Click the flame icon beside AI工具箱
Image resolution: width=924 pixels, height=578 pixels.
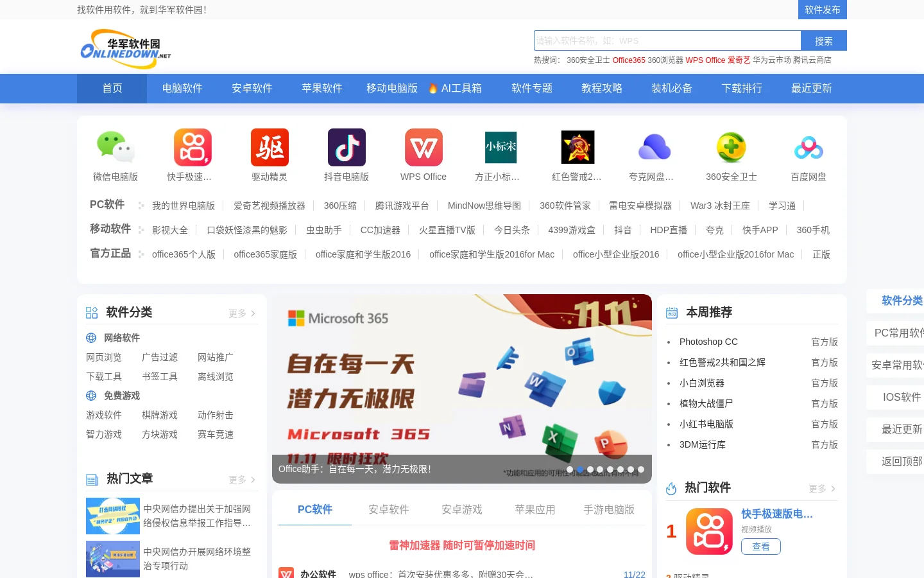click(433, 89)
